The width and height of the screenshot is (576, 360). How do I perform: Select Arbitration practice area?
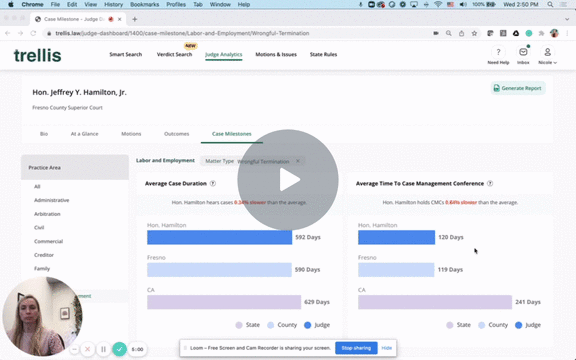tap(47, 214)
